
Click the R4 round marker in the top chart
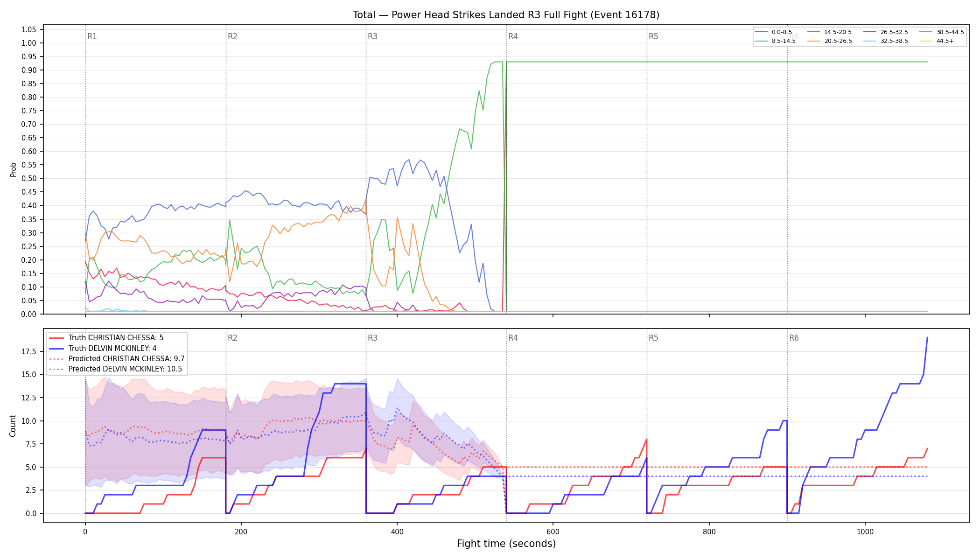pyautogui.click(x=513, y=36)
